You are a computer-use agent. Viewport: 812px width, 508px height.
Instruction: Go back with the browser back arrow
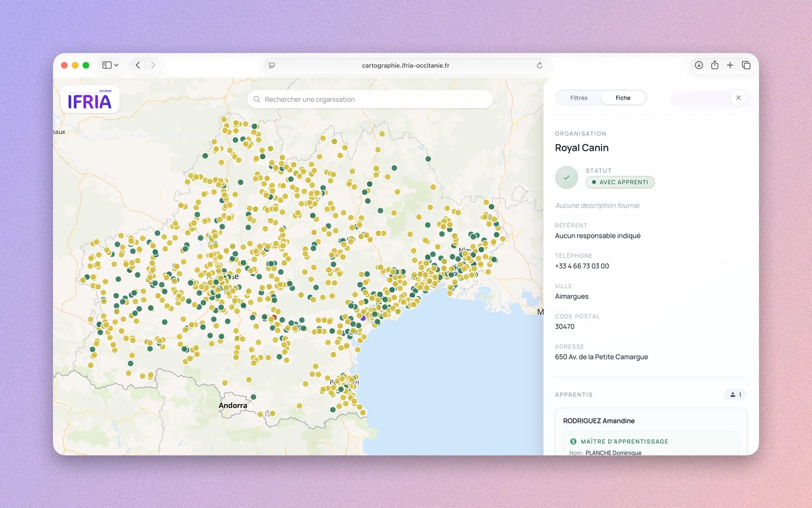[138, 65]
